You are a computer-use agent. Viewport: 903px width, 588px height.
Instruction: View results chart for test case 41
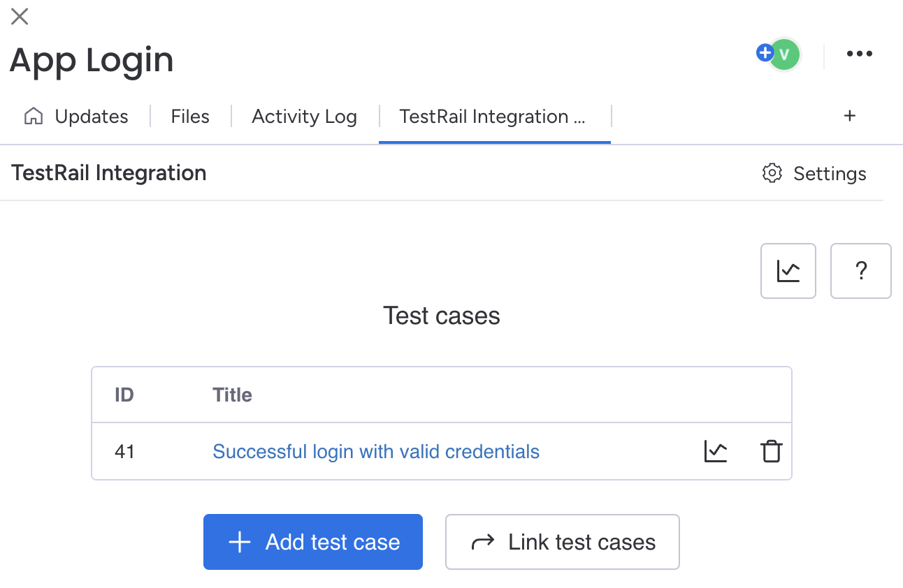click(x=715, y=452)
